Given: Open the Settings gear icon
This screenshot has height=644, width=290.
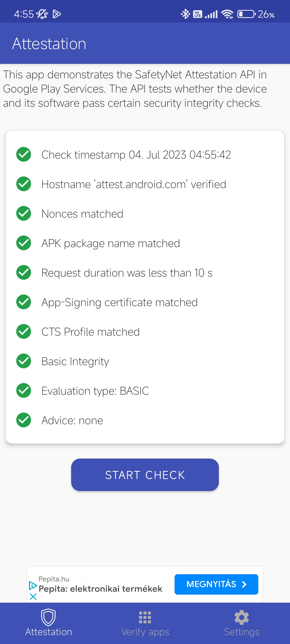Looking at the screenshot, I should (242, 617).
